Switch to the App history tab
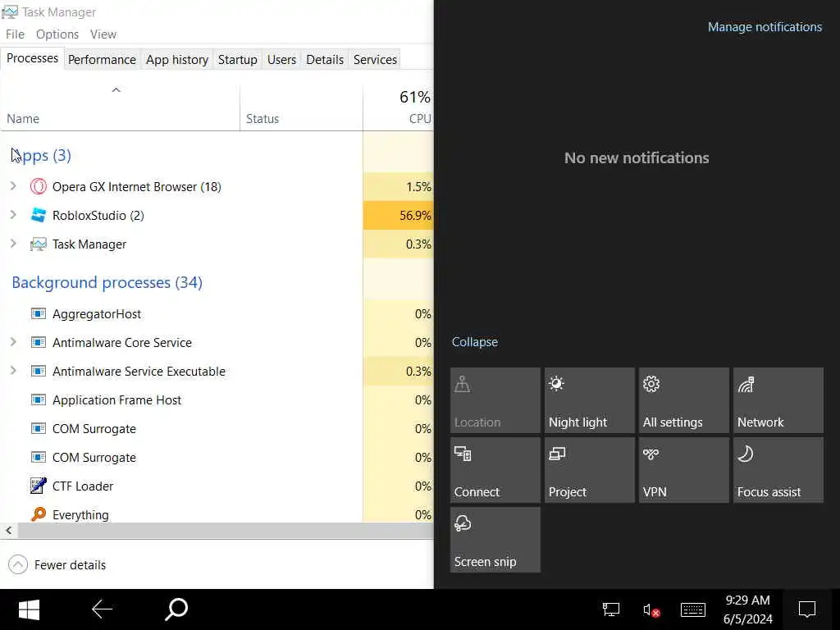The image size is (840, 630). pos(177,59)
